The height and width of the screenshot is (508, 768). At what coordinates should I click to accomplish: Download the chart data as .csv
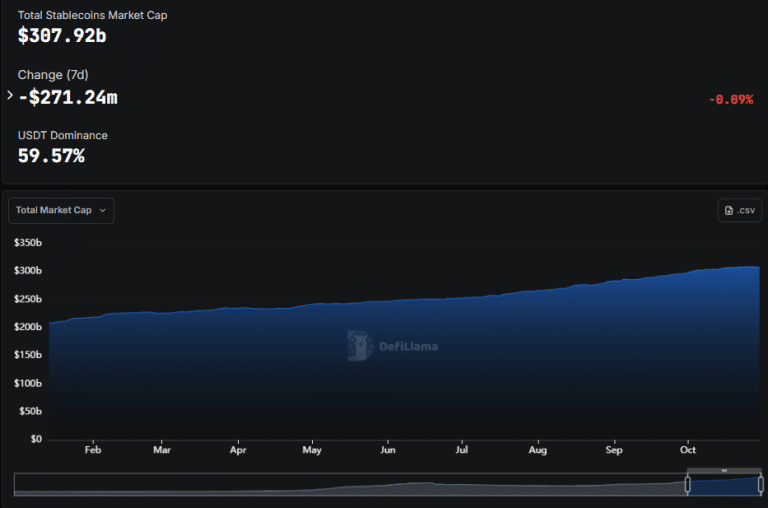point(740,210)
